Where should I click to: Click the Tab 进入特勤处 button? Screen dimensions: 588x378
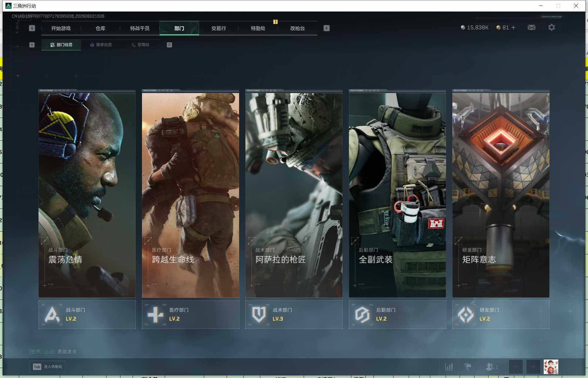click(47, 367)
